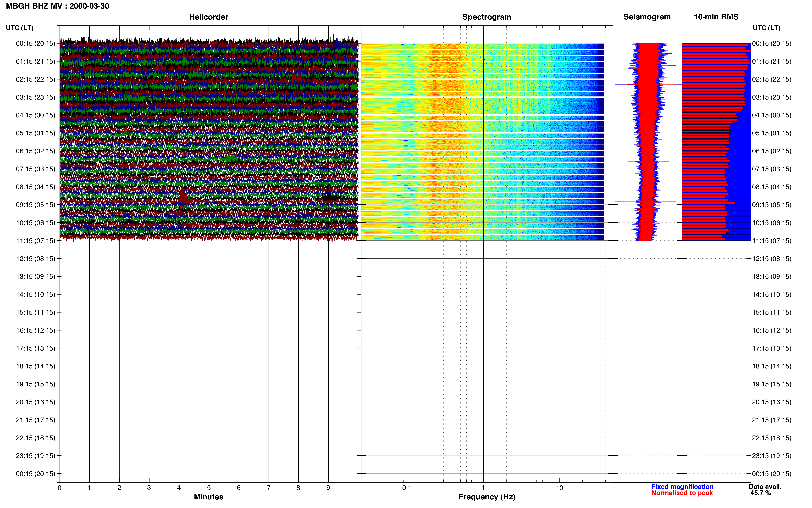Click left axis label '20:15 (16:15)'
The image size is (812, 508).
point(36,402)
